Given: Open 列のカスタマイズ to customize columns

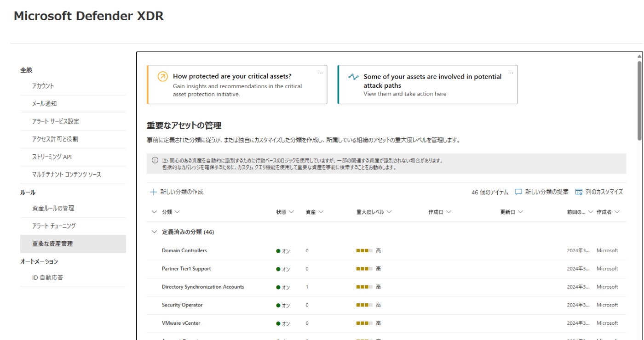Looking at the screenshot, I should 599,192.
